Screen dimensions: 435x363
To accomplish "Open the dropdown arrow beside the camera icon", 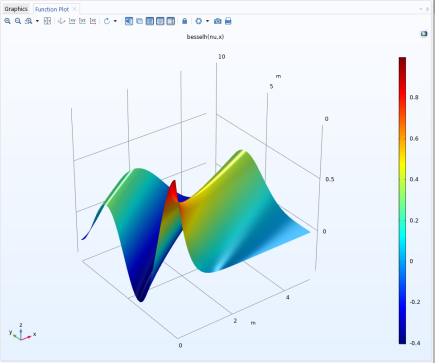I will click(207, 21).
